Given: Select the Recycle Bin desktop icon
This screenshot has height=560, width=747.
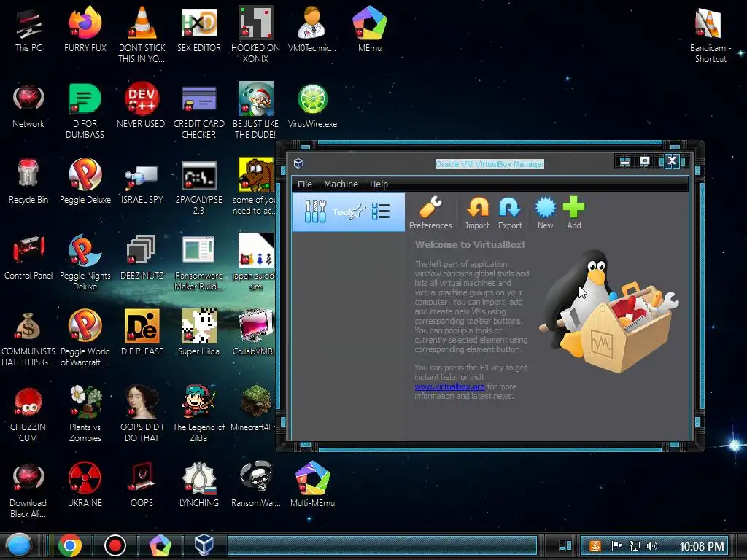Looking at the screenshot, I should coord(28,182).
